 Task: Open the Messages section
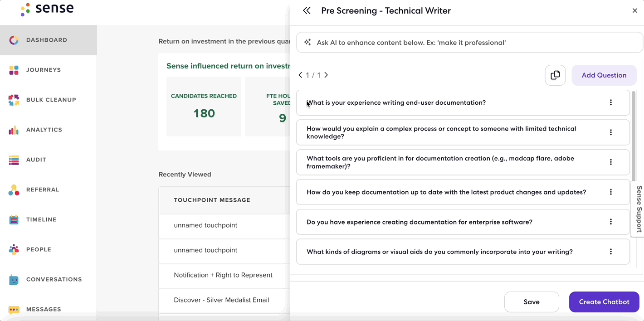pyautogui.click(x=44, y=309)
